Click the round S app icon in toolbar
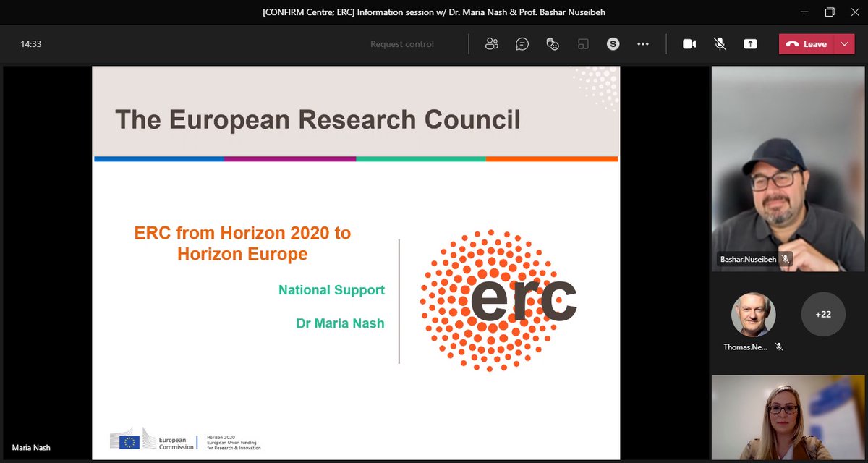Image resolution: width=868 pixels, height=463 pixels. point(613,44)
